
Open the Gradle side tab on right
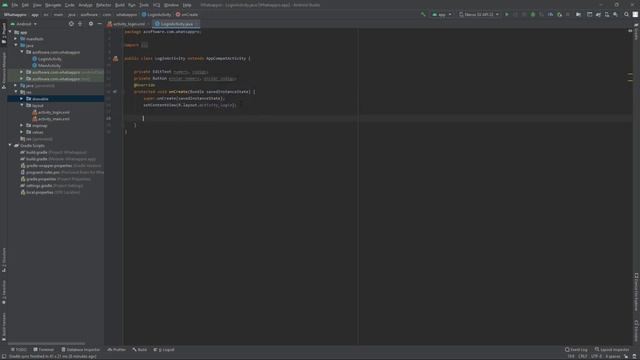[x=636, y=32]
